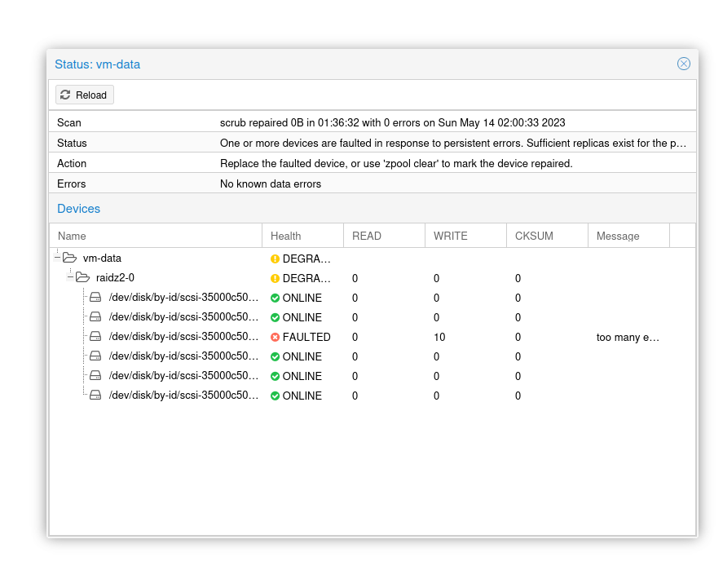Sort by the Name column header

tap(155, 236)
